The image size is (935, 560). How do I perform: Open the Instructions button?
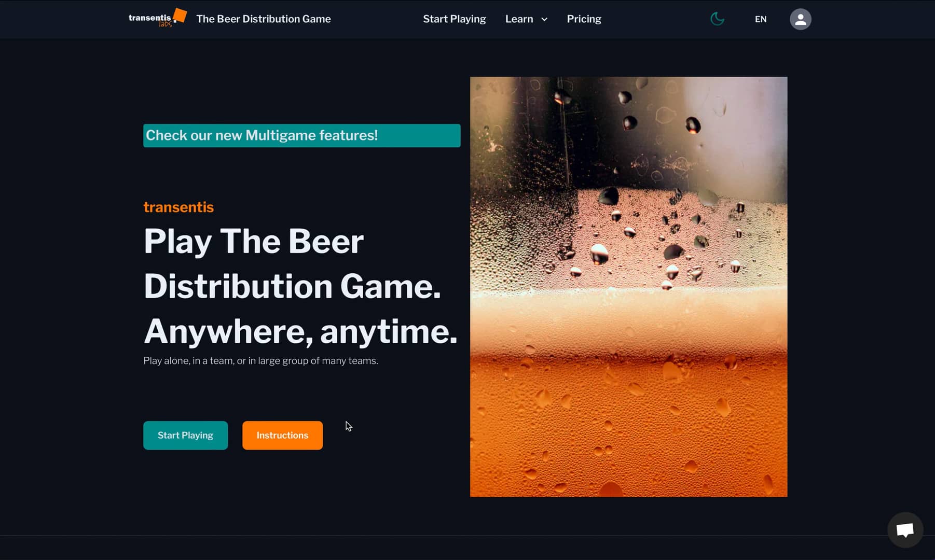(x=282, y=435)
